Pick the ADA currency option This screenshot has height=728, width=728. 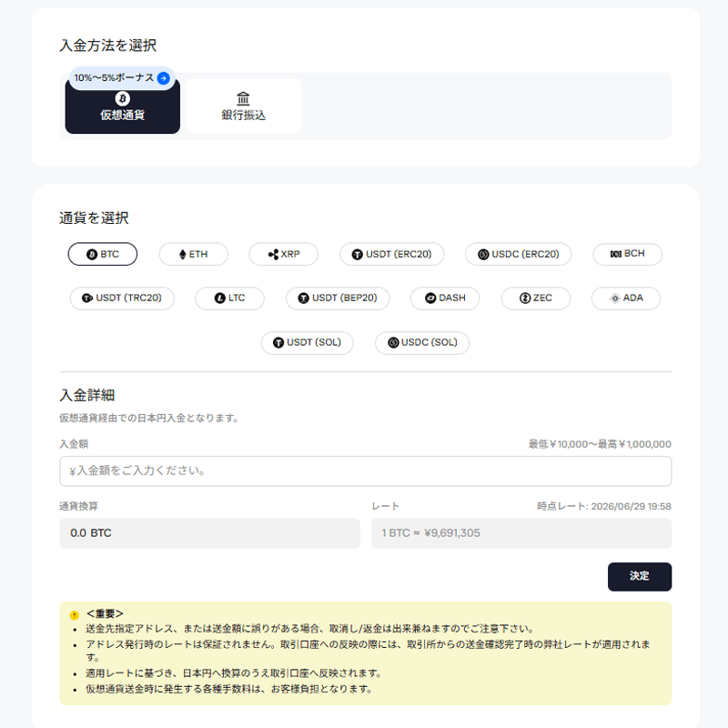click(626, 298)
